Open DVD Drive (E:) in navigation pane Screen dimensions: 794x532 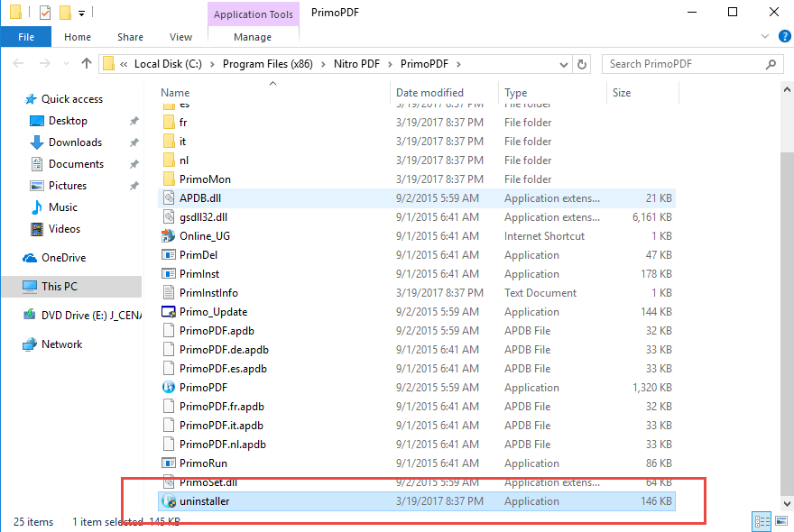91,316
